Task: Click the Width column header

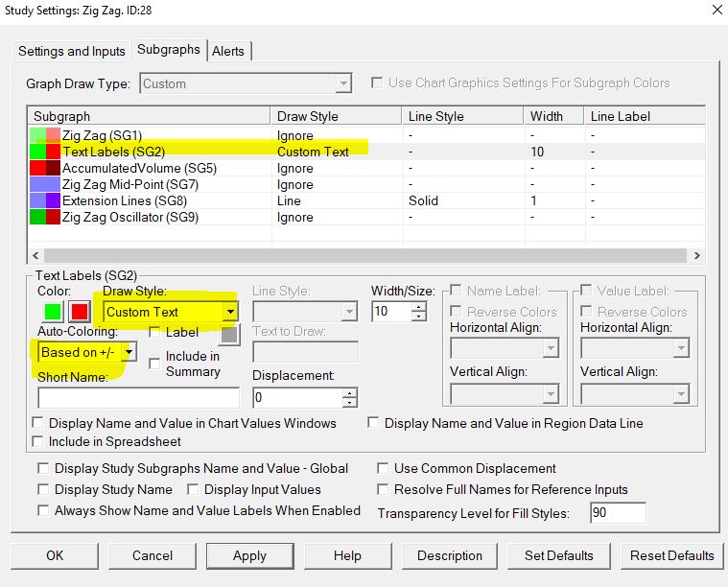Action: pos(553,116)
